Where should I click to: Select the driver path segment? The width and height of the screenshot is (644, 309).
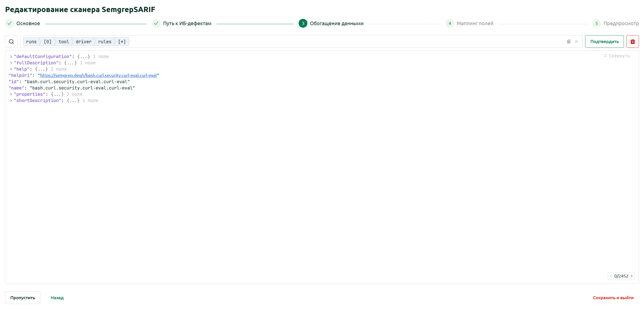[x=84, y=42]
